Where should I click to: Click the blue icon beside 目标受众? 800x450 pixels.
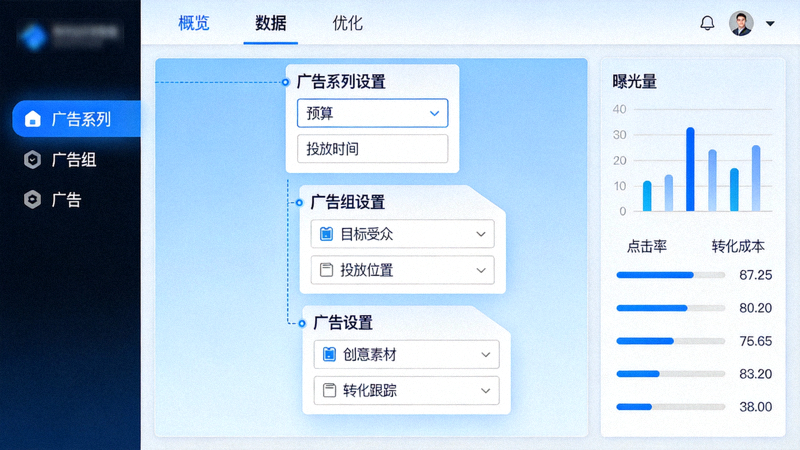point(326,234)
